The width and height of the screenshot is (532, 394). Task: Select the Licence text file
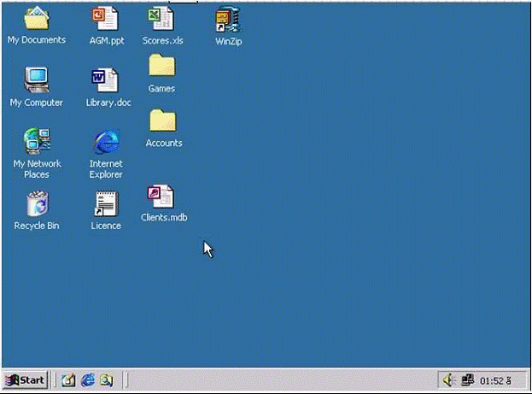106,203
